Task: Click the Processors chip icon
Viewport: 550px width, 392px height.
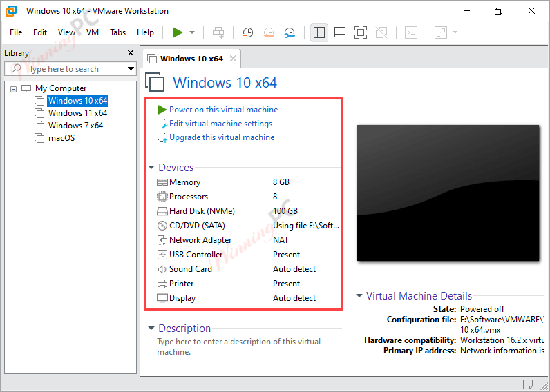Action: pos(162,197)
